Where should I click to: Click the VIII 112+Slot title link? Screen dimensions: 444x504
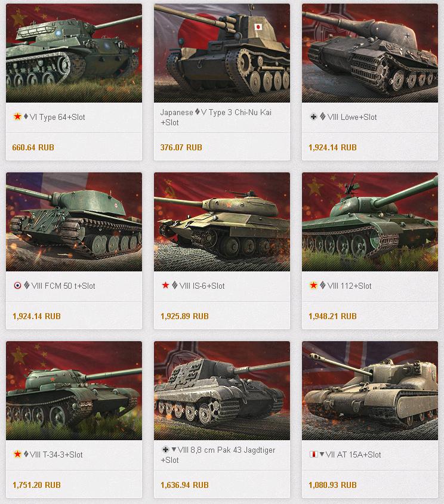point(350,286)
